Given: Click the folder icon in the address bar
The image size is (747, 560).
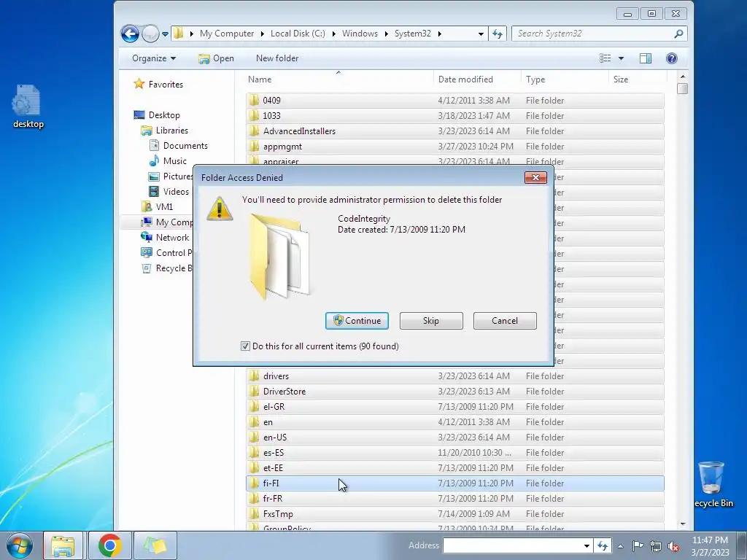Looking at the screenshot, I should pyautogui.click(x=179, y=34).
